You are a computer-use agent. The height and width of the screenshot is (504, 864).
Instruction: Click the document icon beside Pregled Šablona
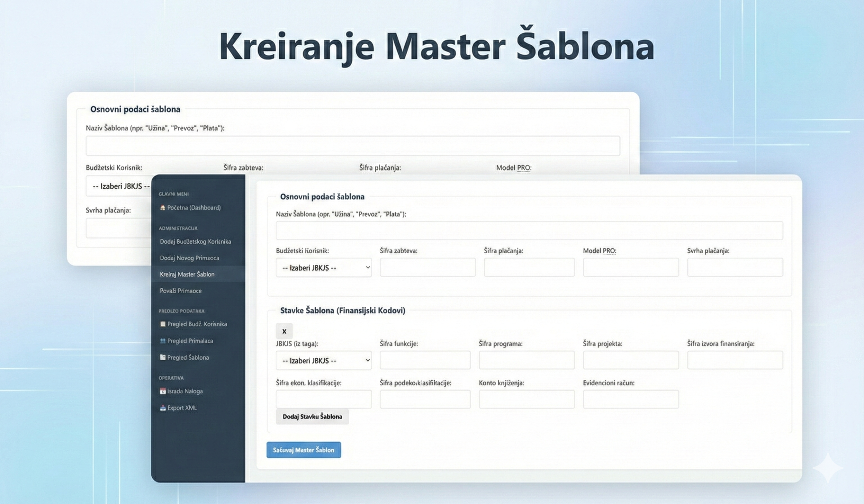pos(163,357)
